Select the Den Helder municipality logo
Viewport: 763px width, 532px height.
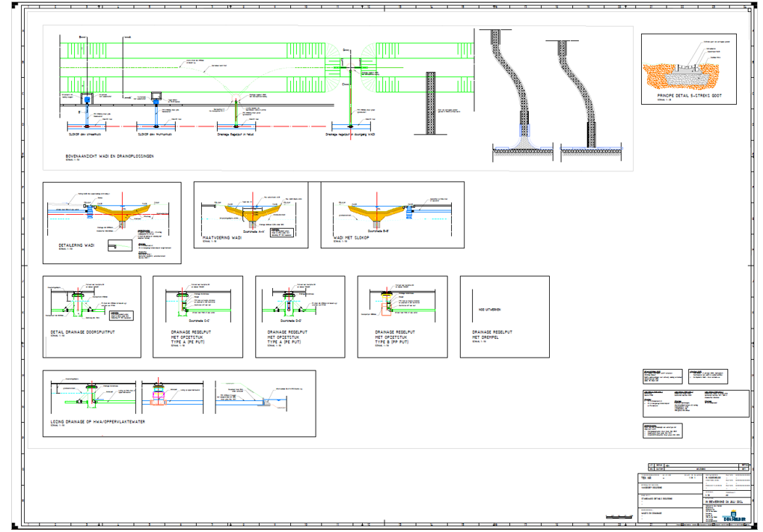coord(734,516)
